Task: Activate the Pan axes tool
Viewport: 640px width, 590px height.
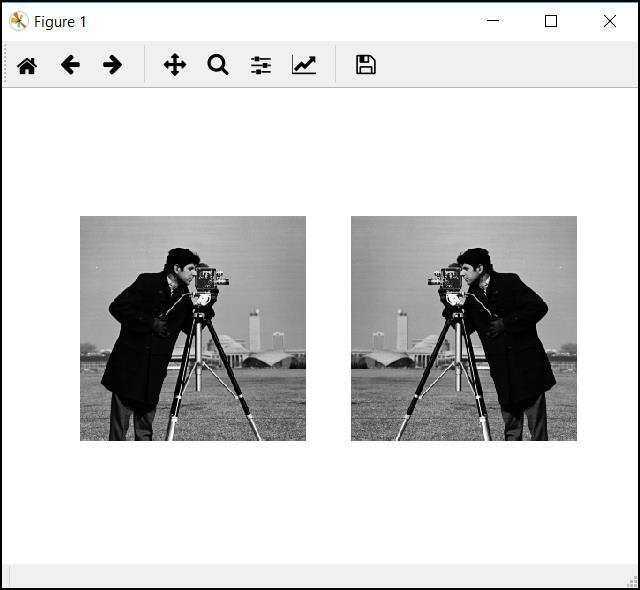Action: 175,64
